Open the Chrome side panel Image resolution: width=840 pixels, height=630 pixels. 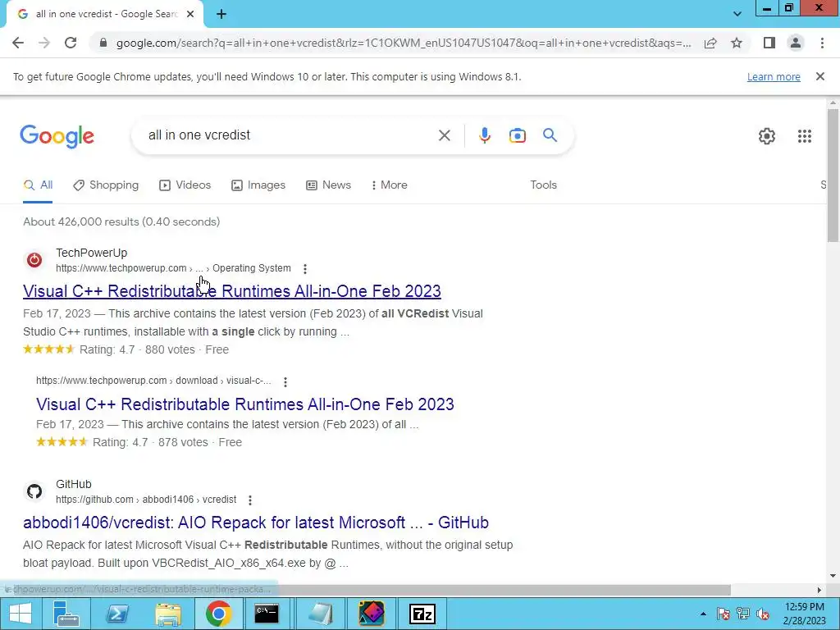tap(769, 43)
